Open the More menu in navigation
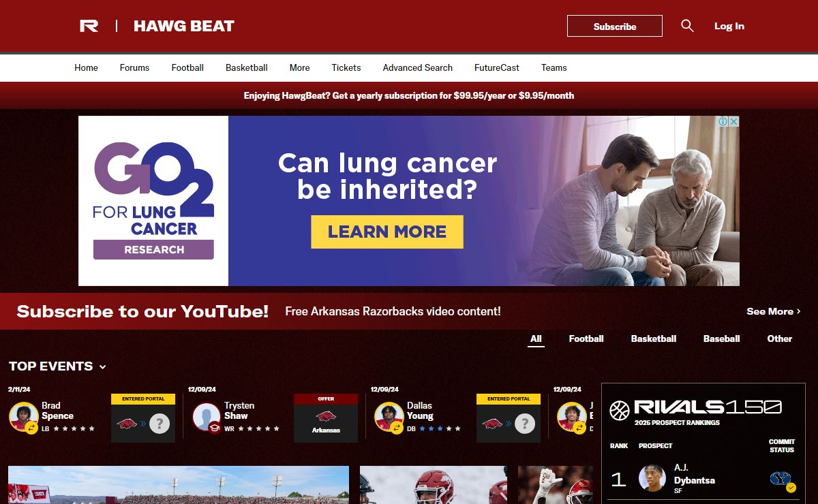 pos(299,67)
